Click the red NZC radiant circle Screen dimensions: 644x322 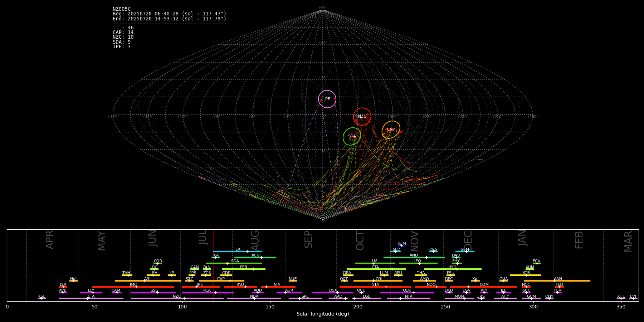point(362,117)
